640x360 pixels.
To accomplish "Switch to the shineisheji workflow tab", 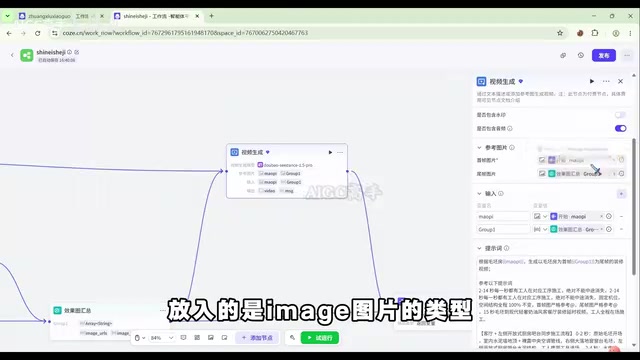I will pos(156,16).
